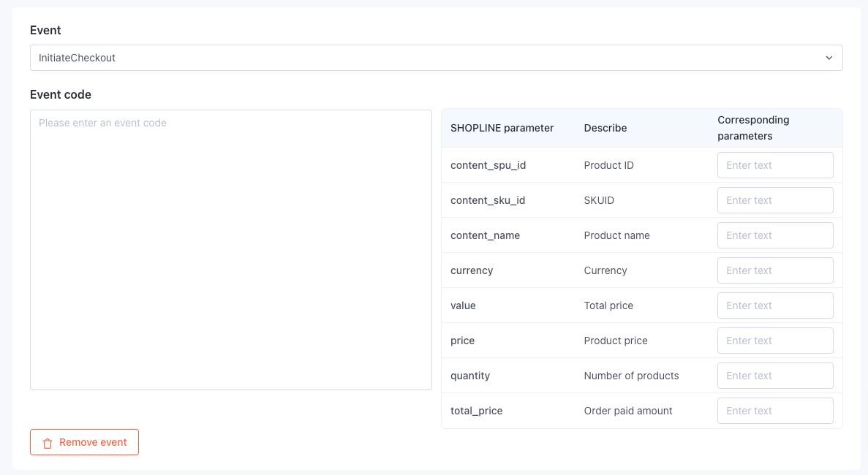Image resolution: width=868 pixels, height=475 pixels.
Task: Click the trash icon on Remove event
Action: (x=48, y=443)
